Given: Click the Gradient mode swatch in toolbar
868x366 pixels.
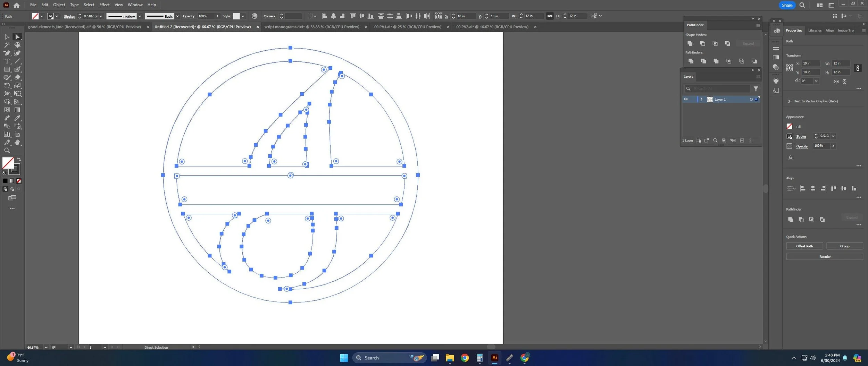Looking at the screenshot, I should [x=12, y=181].
